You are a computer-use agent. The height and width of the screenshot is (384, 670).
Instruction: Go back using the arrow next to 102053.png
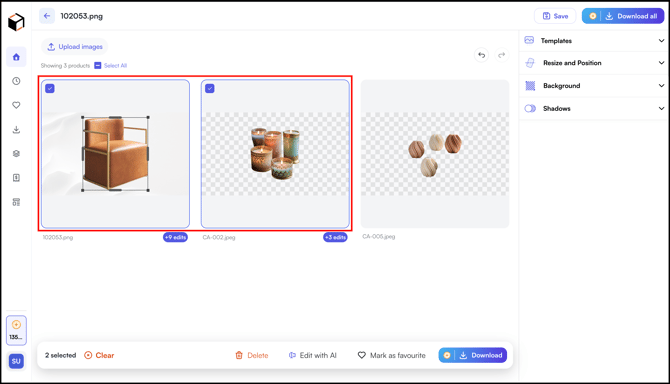[47, 16]
